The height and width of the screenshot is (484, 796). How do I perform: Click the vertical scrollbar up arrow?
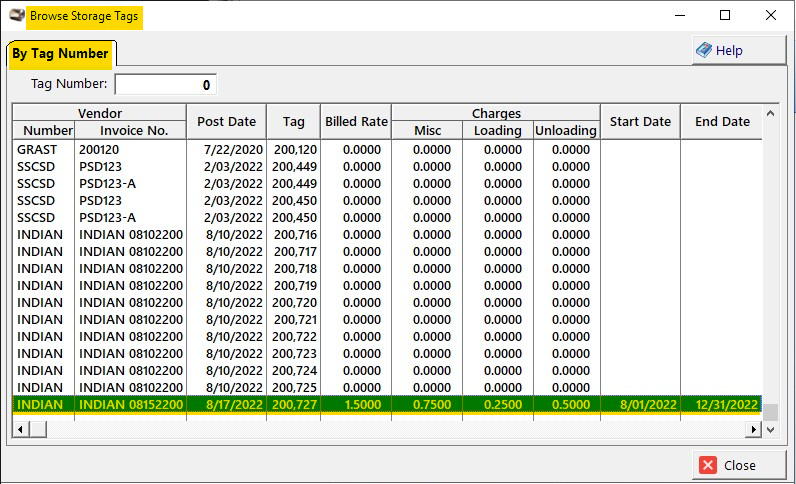point(771,113)
